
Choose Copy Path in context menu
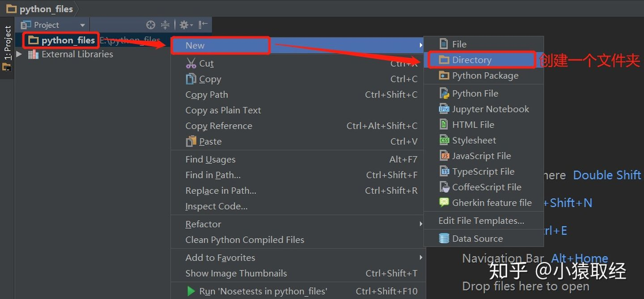coord(207,95)
